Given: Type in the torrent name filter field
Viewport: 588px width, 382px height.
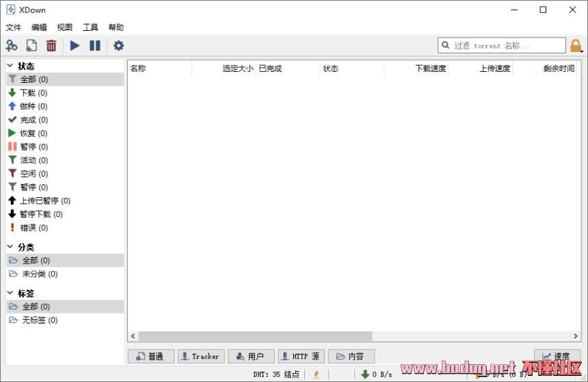Looking at the screenshot, I should click(x=502, y=45).
